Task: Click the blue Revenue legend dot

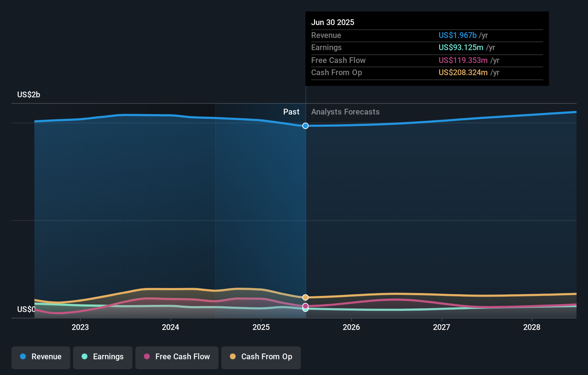Action: pos(23,357)
